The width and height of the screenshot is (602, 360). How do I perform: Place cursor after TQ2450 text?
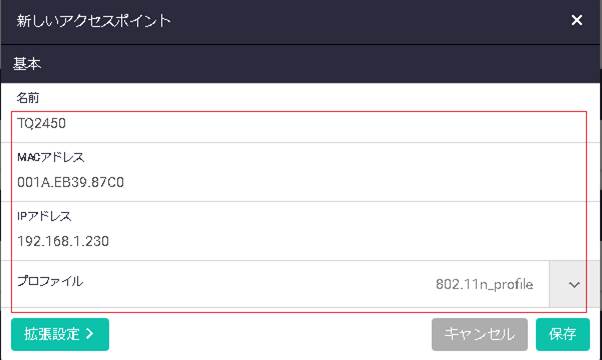[67, 124]
